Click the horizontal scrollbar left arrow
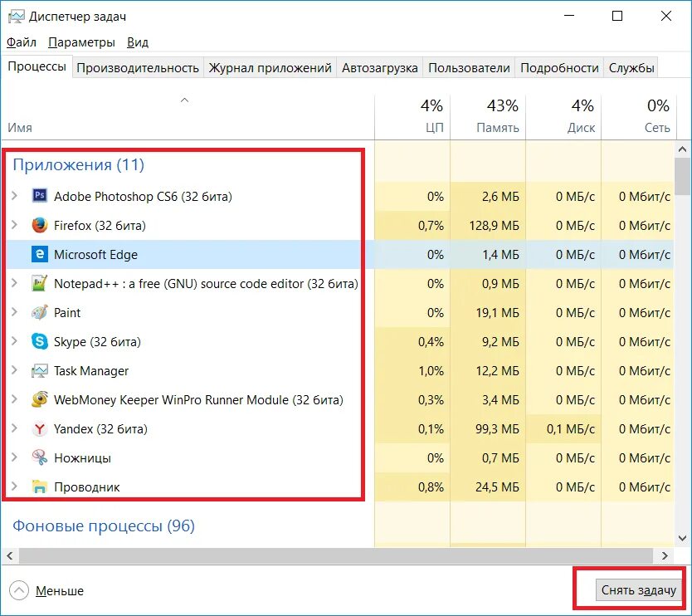The width and height of the screenshot is (692, 616). [10, 556]
